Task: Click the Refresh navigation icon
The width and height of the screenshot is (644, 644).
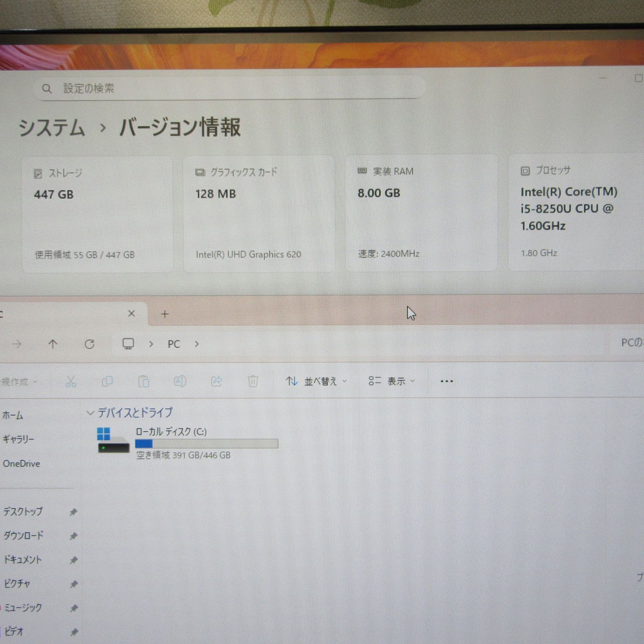Action: point(90,344)
